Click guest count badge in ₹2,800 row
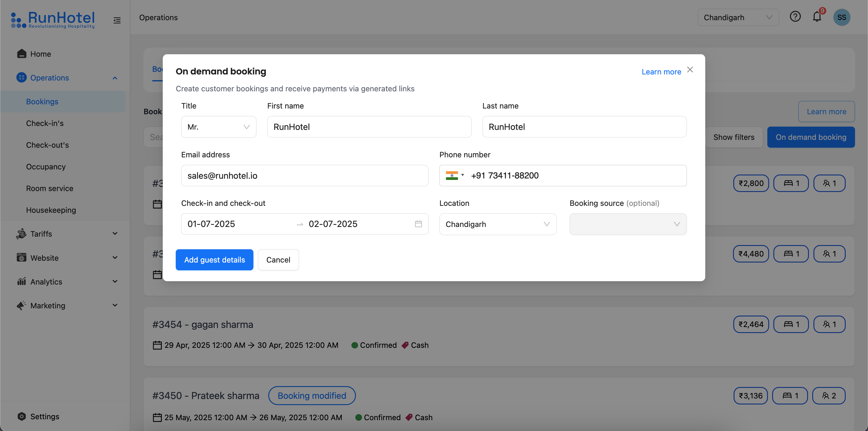 (x=829, y=183)
